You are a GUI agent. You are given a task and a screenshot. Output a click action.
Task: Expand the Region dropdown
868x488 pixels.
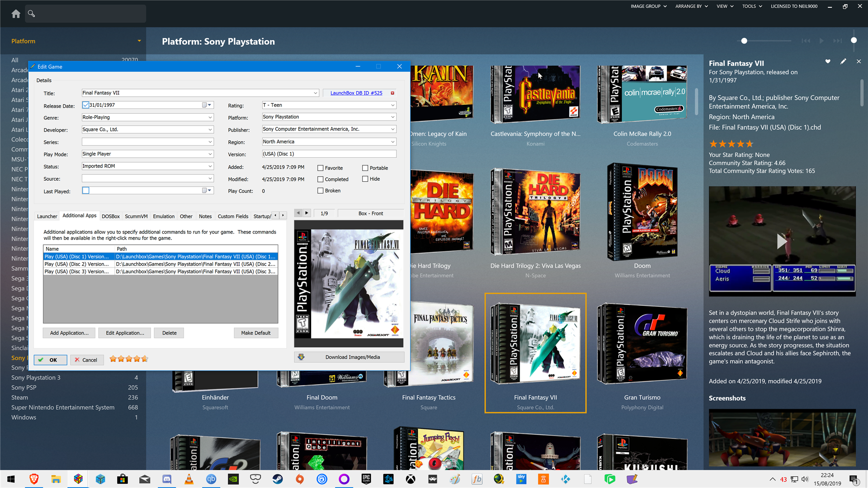[393, 142]
